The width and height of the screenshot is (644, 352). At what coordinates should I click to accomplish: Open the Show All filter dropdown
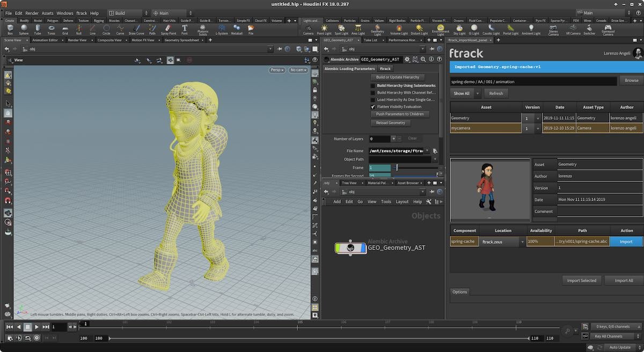466,93
